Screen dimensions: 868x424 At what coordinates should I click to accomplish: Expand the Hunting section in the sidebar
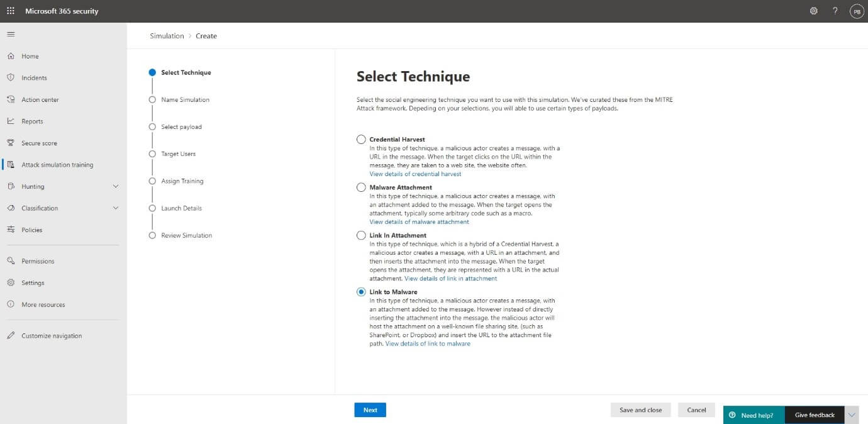pyautogui.click(x=115, y=186)
